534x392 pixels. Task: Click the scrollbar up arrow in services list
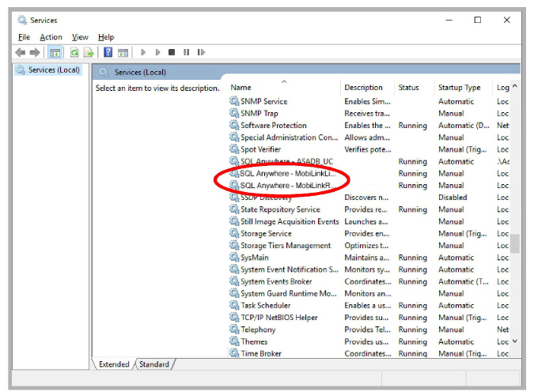[x=515, y=85]
